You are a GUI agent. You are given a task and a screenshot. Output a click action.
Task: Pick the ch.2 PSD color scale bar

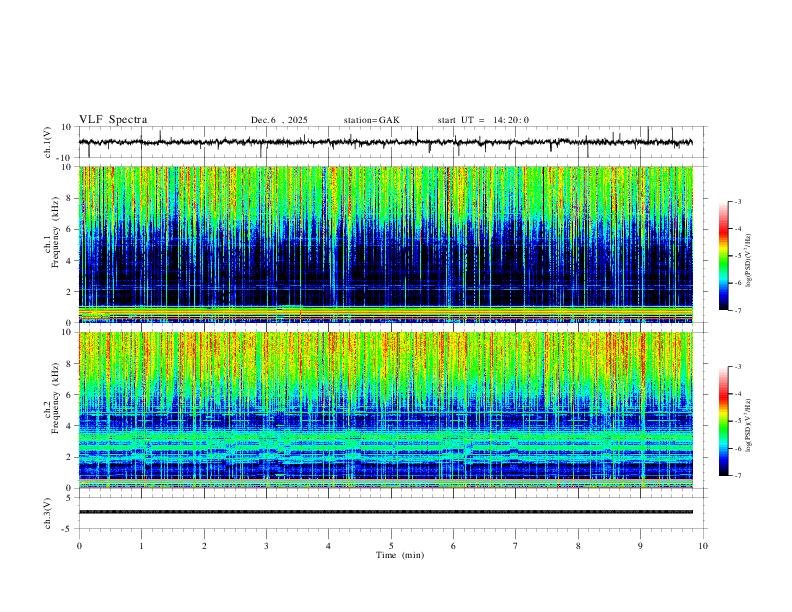(x=724, y=421)
